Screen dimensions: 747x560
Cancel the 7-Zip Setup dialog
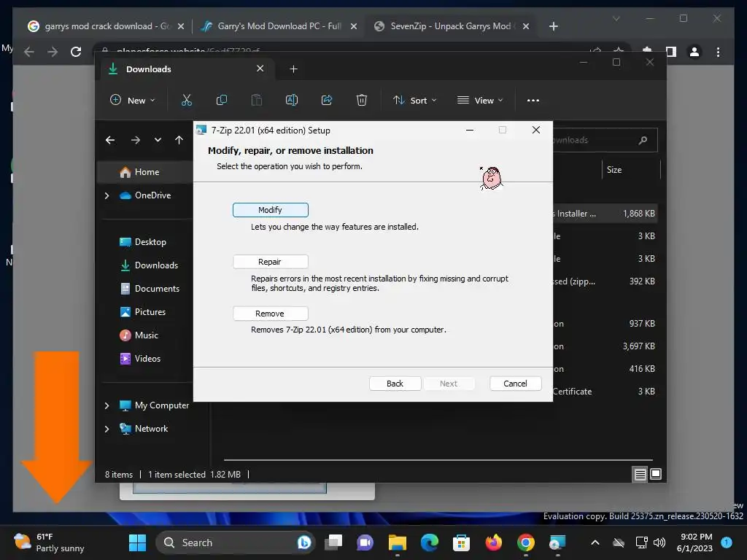(x=516, y=384)
